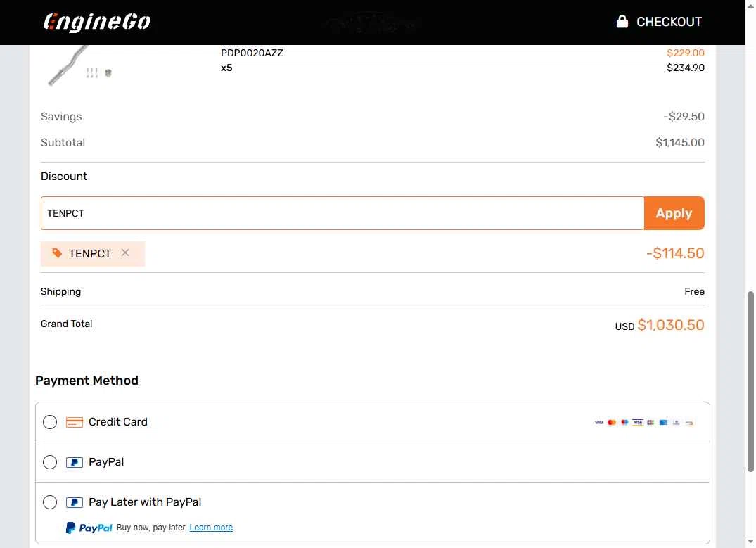Viewport: 756px width, 548px height.
Task: Click the accepted card logos strip
Action: (643, 423)
